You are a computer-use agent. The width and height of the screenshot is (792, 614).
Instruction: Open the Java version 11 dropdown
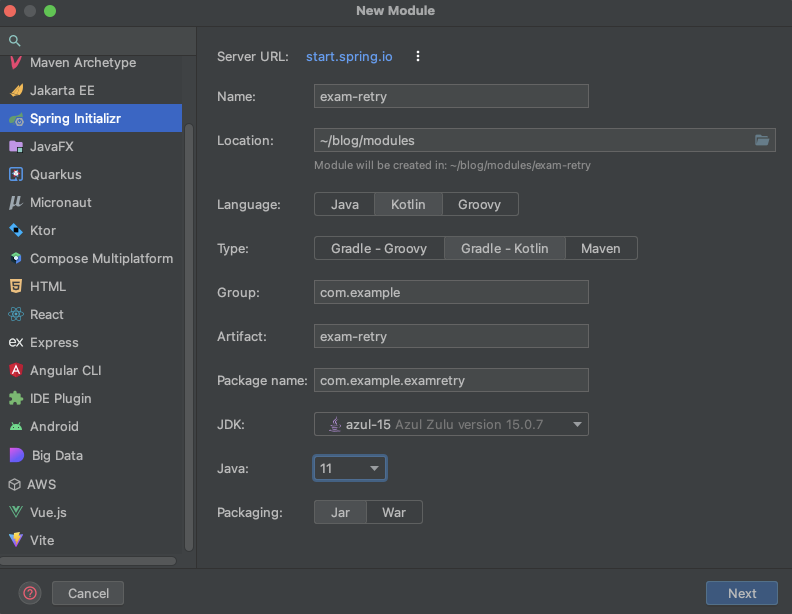pos(350,469)
